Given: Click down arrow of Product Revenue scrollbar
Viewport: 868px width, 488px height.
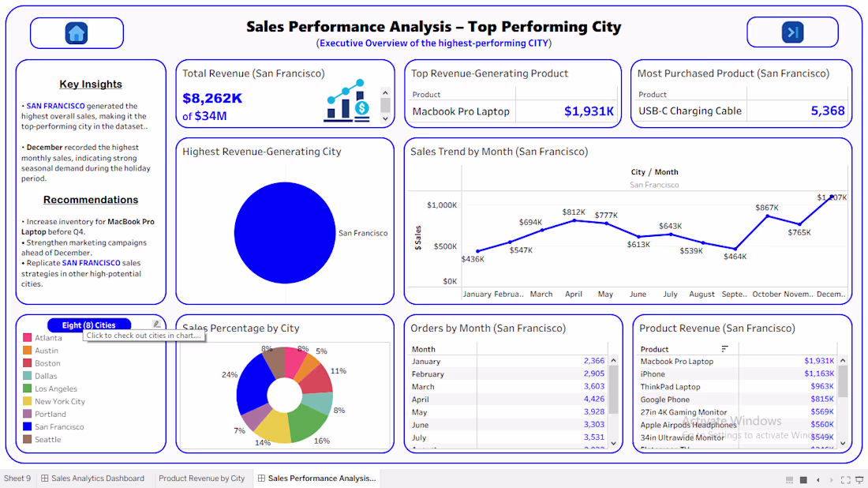Looking at the screenshot, I should click(x=843, y=442).
